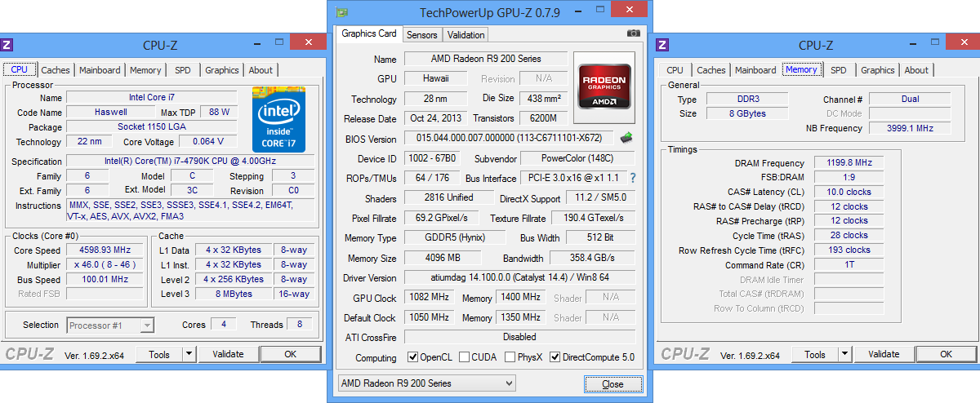Click Tools button in left CPU-Z

pos(159,354)
